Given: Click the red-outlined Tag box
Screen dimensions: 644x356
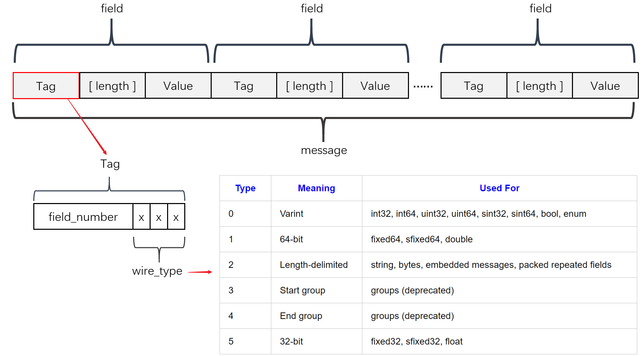Looking at the screenshot, I should click(x=46, y=86).
